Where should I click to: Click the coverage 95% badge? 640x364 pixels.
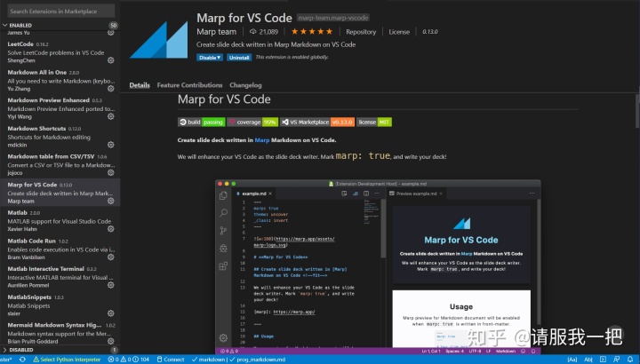click(252, 122)
